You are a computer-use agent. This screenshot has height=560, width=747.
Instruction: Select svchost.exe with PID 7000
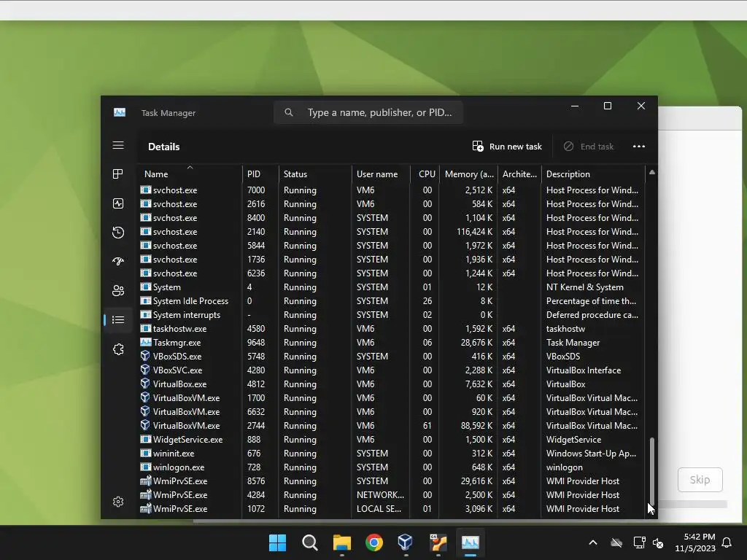coord(391,190)
